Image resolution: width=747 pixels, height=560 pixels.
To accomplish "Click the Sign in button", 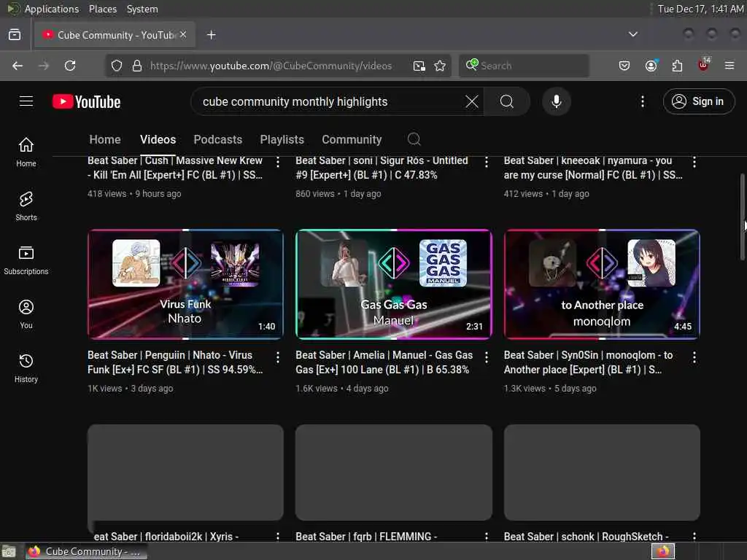I will (698, 101).
